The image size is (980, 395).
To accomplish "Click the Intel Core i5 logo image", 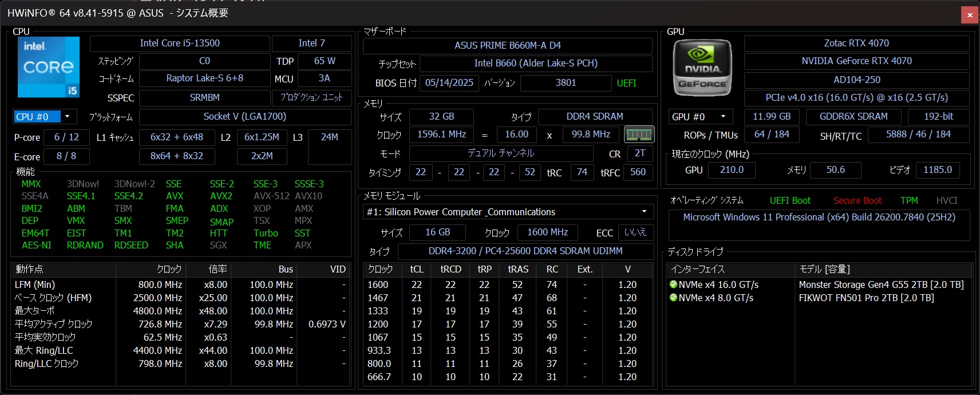I will (49, 67).
